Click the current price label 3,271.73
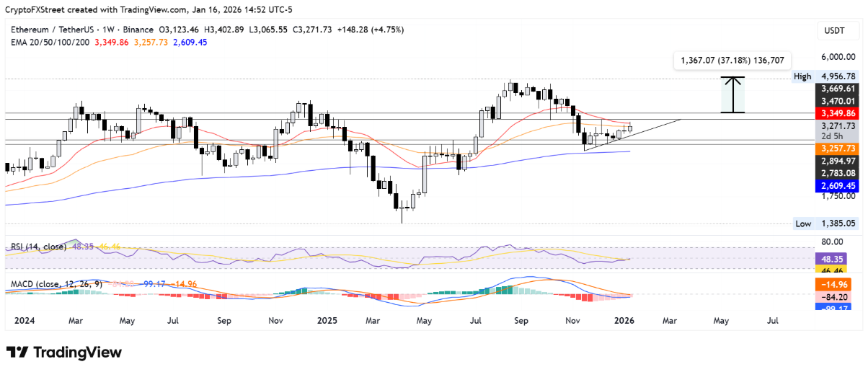The image size is (868, 372). point(836,125)
